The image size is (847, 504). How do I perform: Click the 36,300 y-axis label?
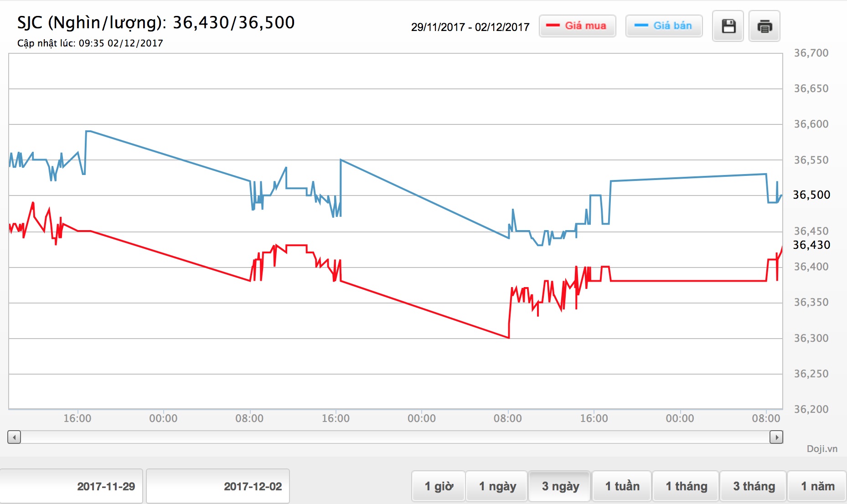(811, 338)
